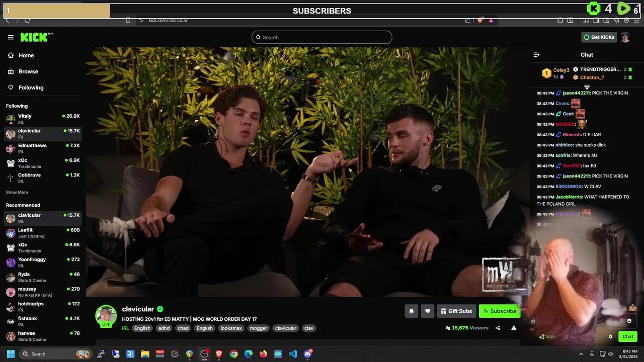Viewport: 644px width, 362px height.
Task: Open Brave browser from taskbar
Action: point(219,354)
